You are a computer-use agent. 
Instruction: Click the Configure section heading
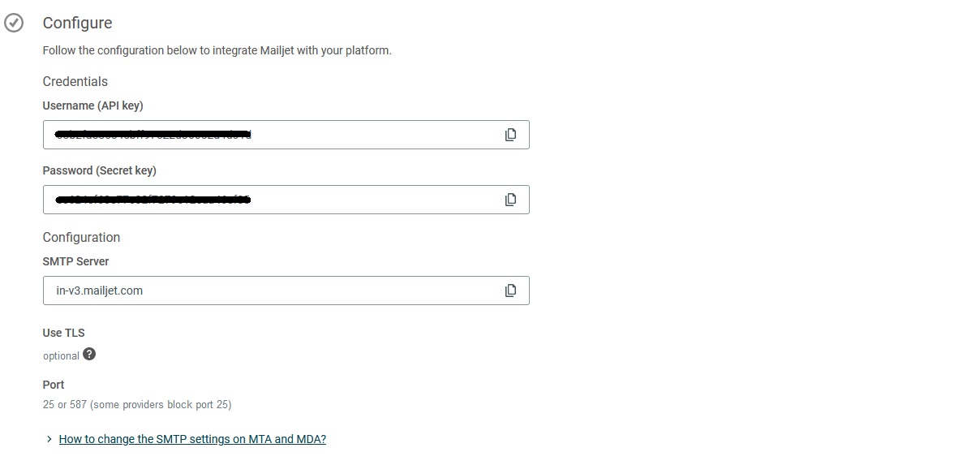click(78, 24)
